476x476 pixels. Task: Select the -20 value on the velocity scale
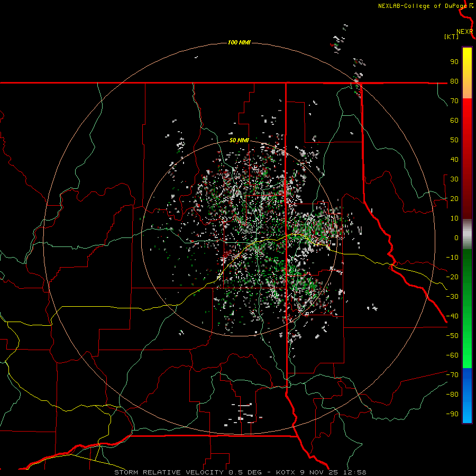(452, 277)
